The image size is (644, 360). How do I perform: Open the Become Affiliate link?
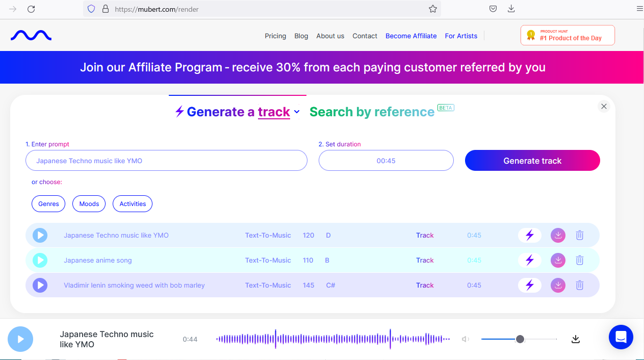tap(411, 36)
